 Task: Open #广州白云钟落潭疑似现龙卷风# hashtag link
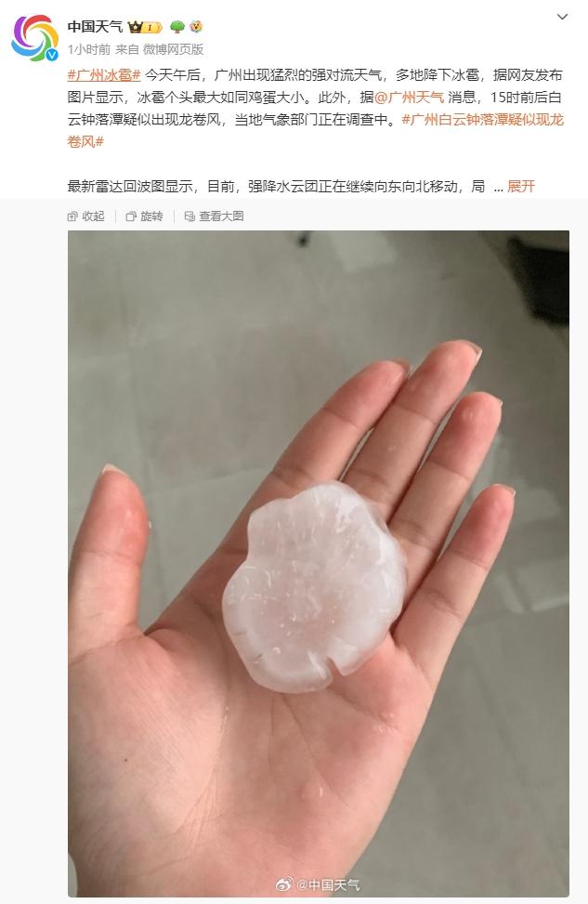click(315, 130)
